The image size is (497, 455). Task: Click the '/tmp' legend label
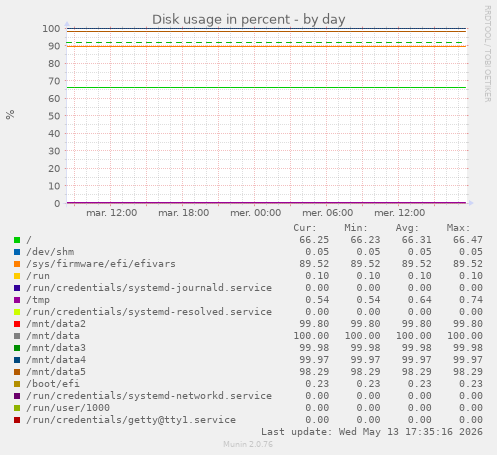coord(38,300)
